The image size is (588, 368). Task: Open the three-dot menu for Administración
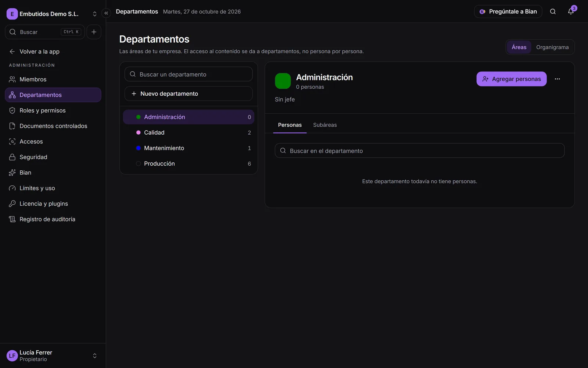tap(557, 79)
